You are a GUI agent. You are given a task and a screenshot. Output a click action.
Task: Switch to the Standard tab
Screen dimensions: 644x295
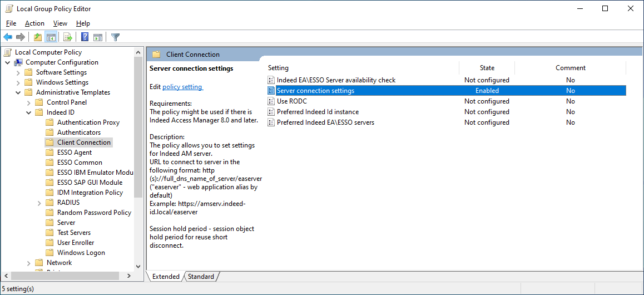201,277
